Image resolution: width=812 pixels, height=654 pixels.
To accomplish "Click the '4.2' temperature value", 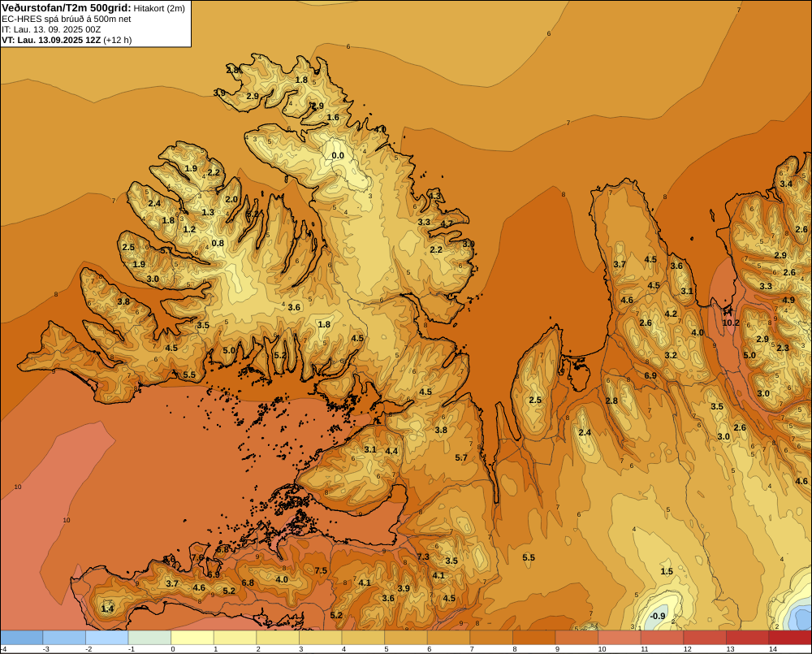I will coord(671,314).
